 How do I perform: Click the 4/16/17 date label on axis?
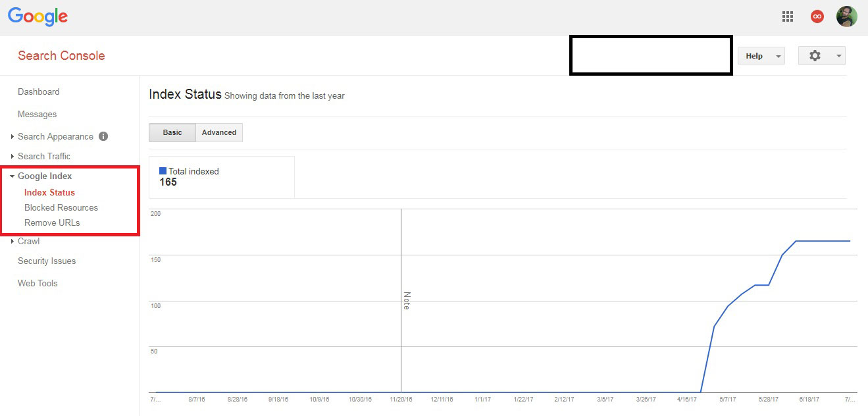click(x=687, y=399)
